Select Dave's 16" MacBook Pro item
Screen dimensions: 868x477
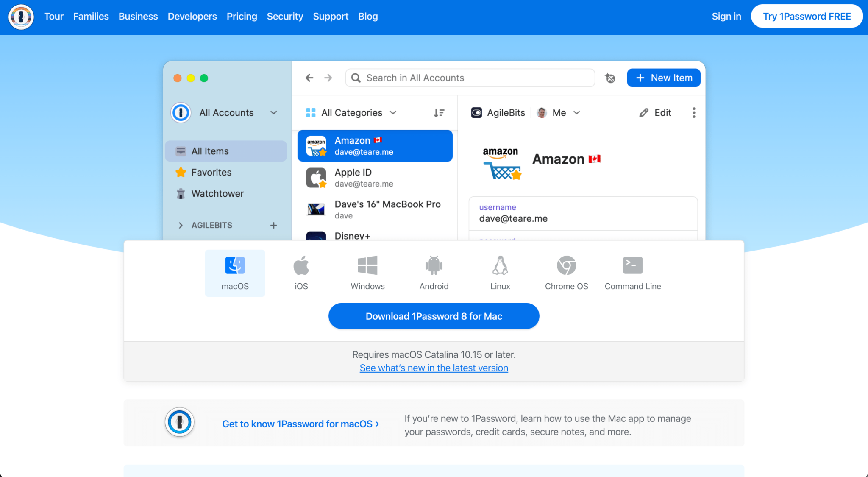pos(375,209)
